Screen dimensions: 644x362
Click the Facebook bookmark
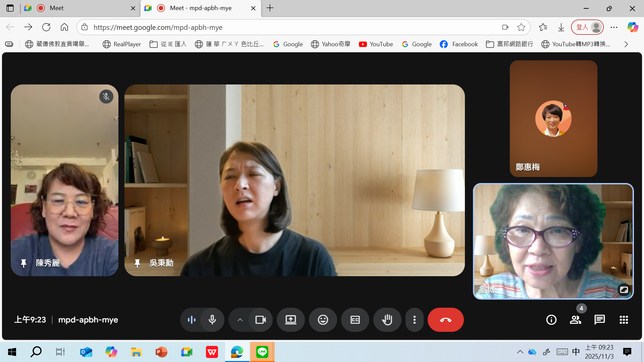pyautogui.click(x=459, y=44)
